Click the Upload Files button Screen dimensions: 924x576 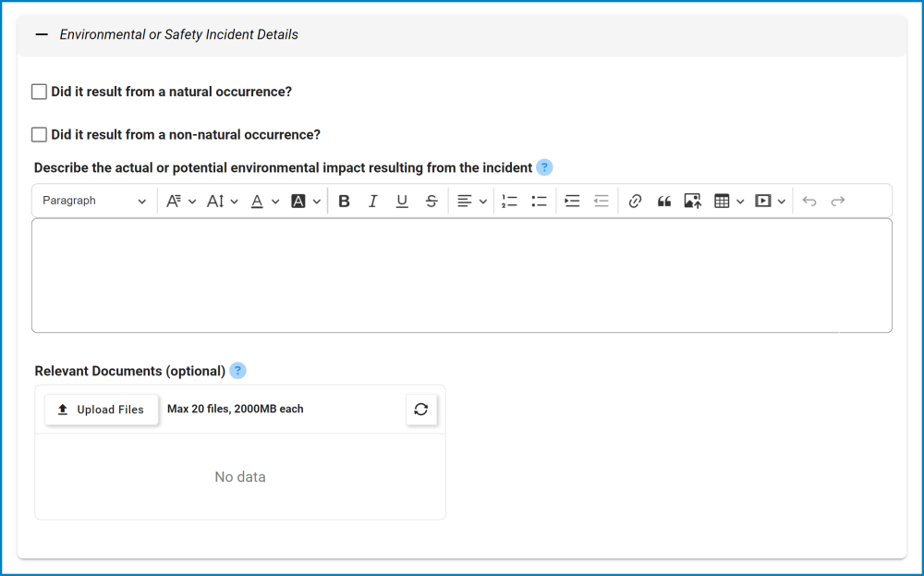(102, 410)
